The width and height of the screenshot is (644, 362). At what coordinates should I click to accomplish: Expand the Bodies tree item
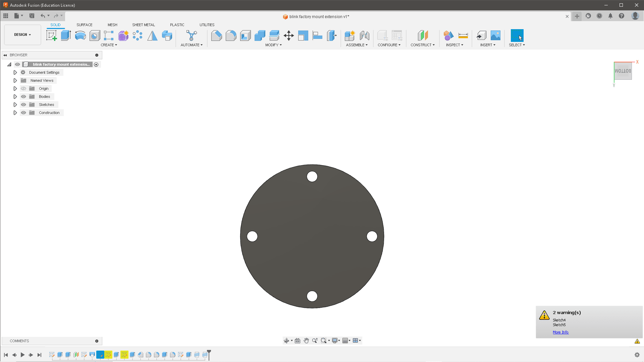tap(15, 96)
